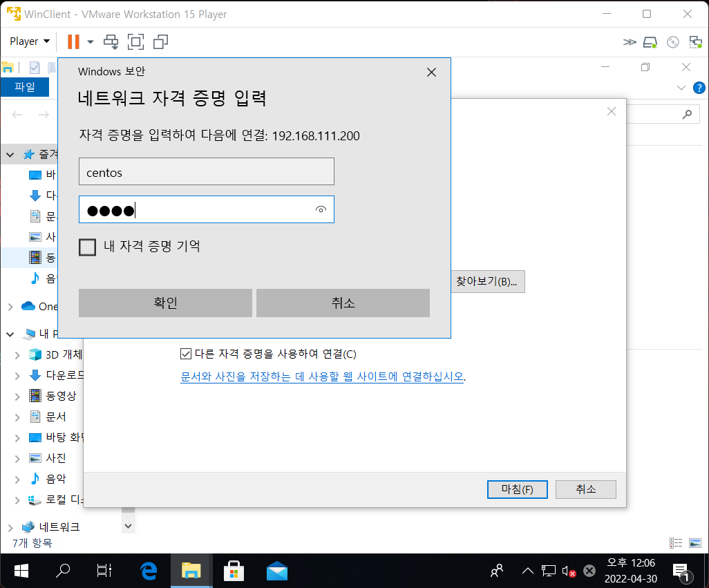Expand the 3D 개체 folder node

point(17,355)
